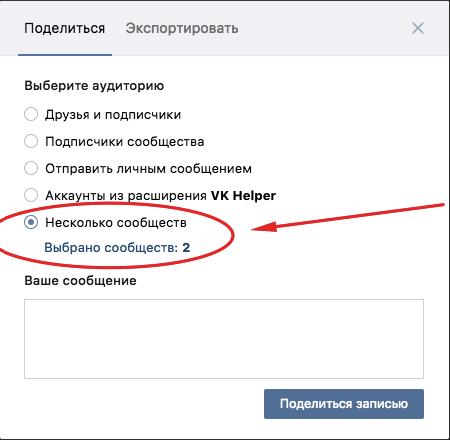Pick the Отправить личным сообщением radio option
This screenshot has height=440, width=450.
tap(31, 168)
